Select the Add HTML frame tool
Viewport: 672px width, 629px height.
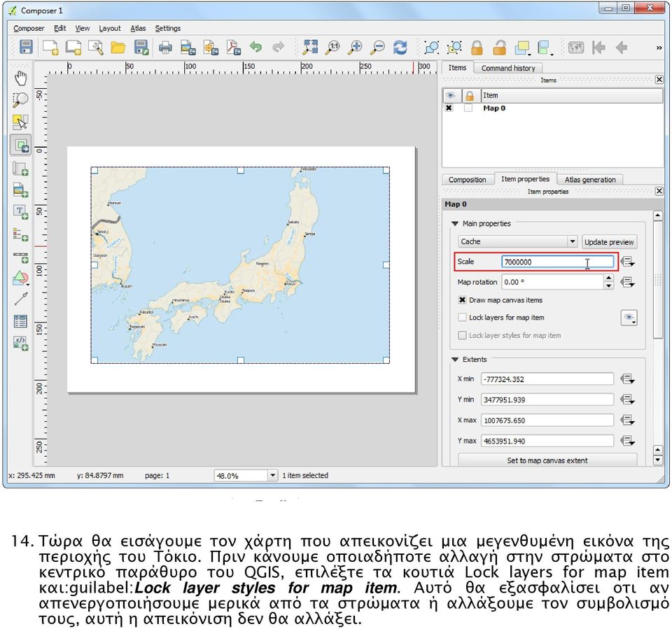point(20,344)
